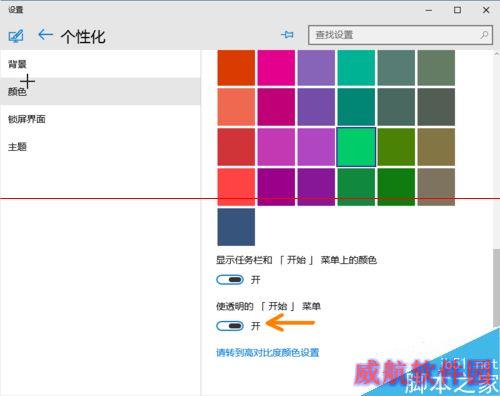Pick the dark violet swatch in fourth row
Viewport: 500px width, 396px height.
pyautogui.click(x=316, y=187)
